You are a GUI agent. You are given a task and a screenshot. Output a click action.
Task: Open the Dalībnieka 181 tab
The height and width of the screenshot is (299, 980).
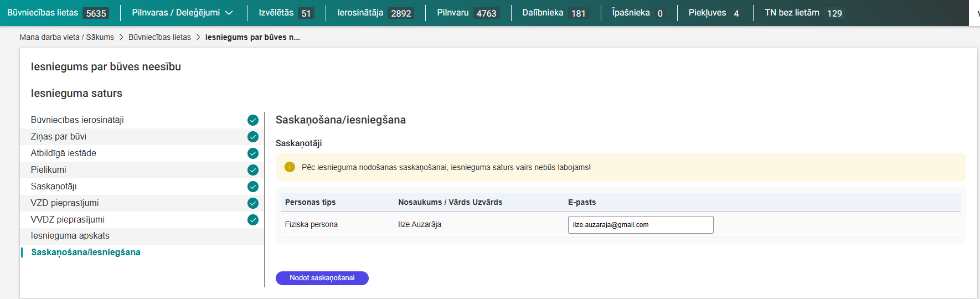[x=555, y=13]
